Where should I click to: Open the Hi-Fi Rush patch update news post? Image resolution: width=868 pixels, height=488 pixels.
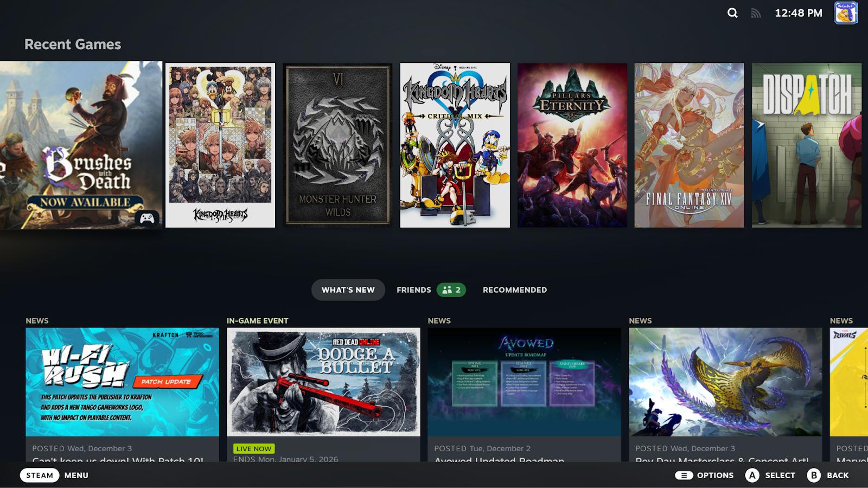click(x=122, y=385)
